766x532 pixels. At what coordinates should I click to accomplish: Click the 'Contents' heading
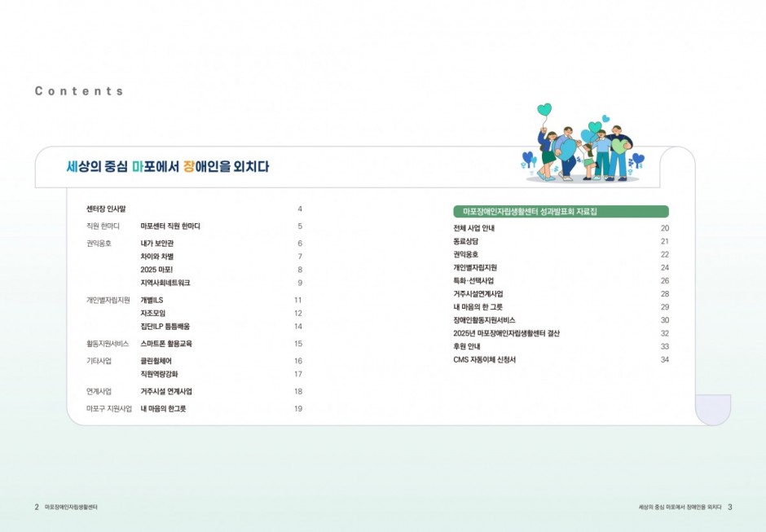tap(79, 91)
